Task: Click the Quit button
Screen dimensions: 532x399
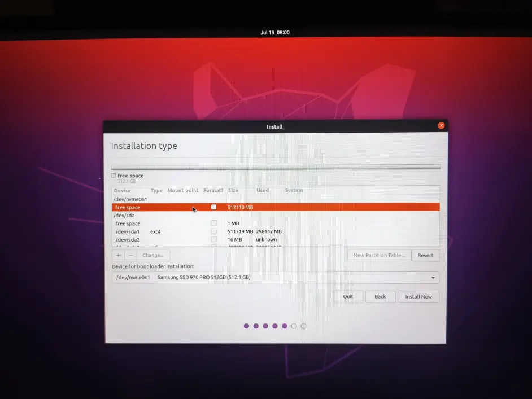Action: (348, 297)
